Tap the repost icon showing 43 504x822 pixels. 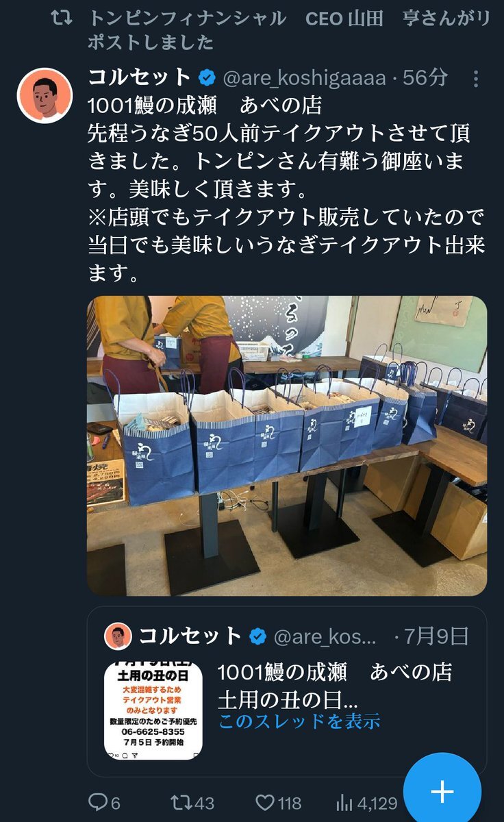pyautogui.click(x=181, y=804)
